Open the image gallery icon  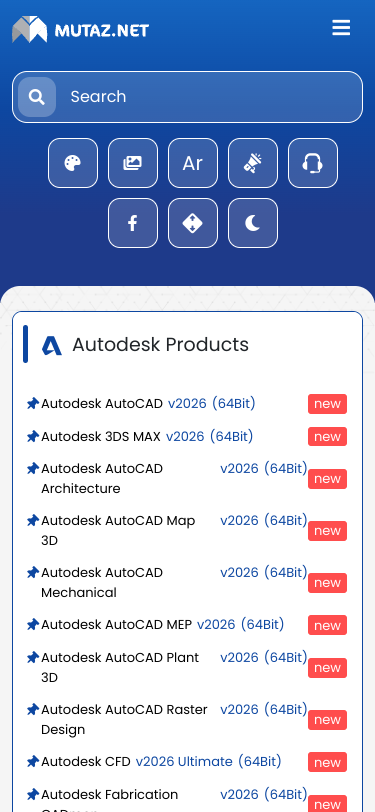point(133,163)
